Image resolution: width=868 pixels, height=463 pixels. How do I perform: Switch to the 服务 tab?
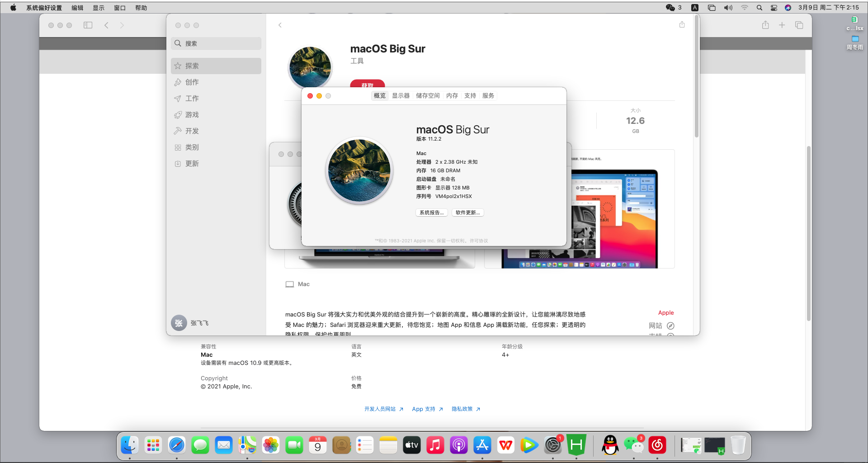click(x=488, y=95)
